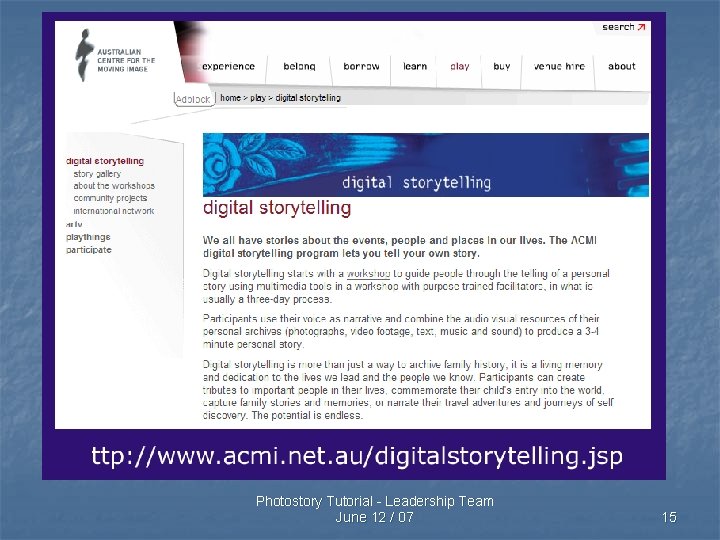Open the venue hire menu
720x540 pixels.
[559, 66]
